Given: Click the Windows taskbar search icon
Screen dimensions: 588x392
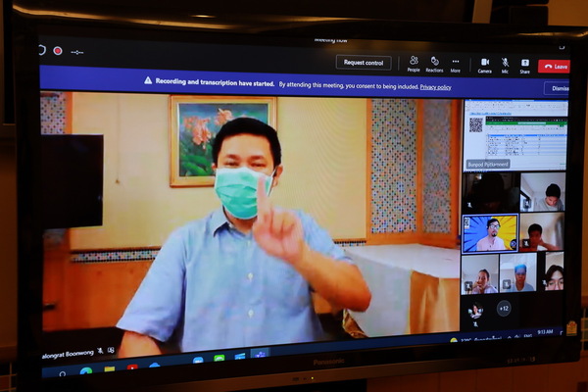Looking at the screenshot, I should click(x=63, y=372).
